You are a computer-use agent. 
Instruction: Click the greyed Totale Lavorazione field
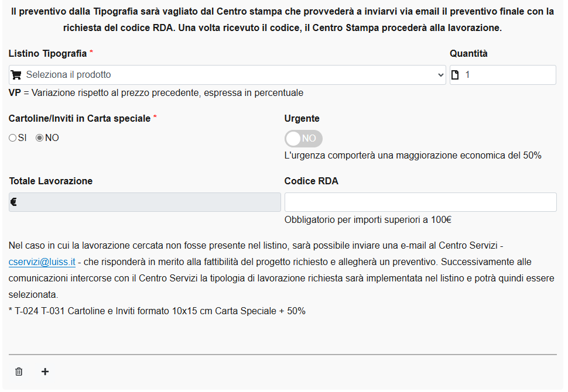coord(145,202)
